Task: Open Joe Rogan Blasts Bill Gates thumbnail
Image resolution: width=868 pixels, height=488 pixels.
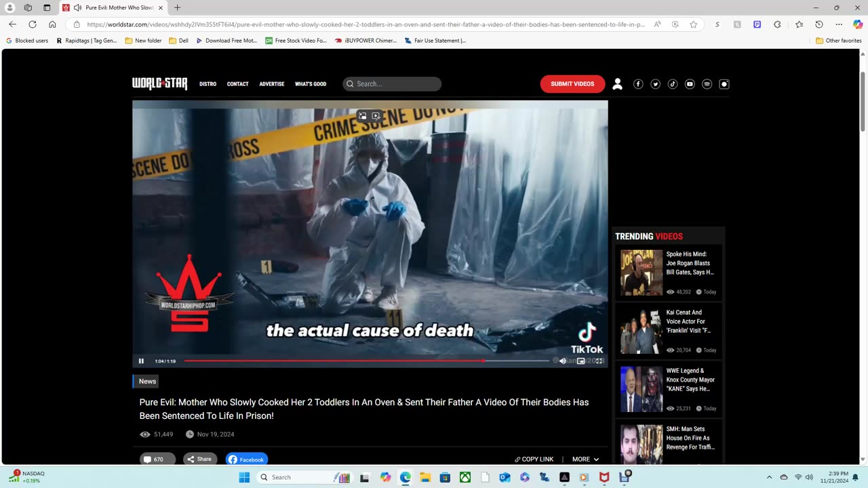Action: click(642, 272)
